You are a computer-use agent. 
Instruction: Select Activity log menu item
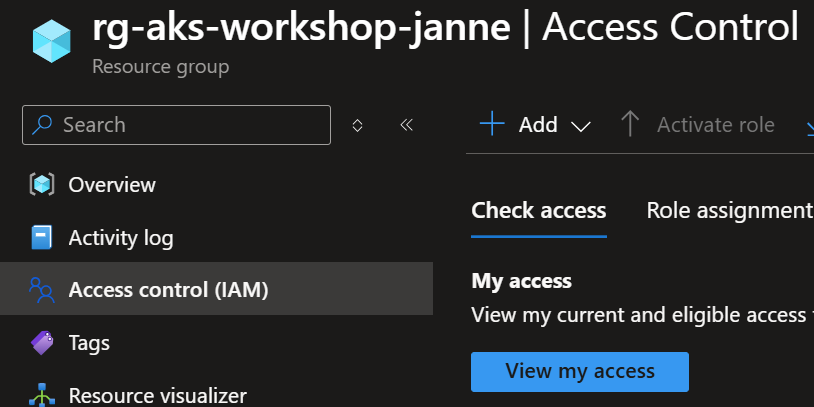click(120, 238)
